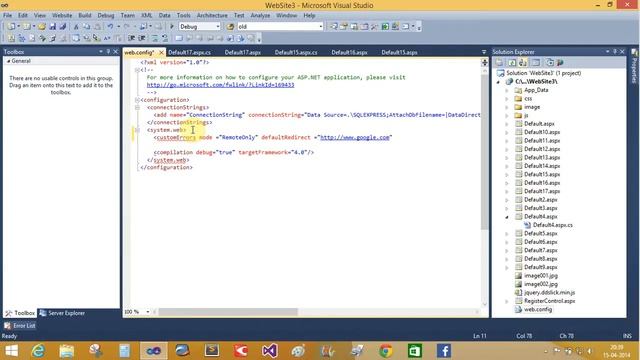Select Default4.aspx.cs in Solution Explorer
This screenshot has height=360, width=640.
552,225
